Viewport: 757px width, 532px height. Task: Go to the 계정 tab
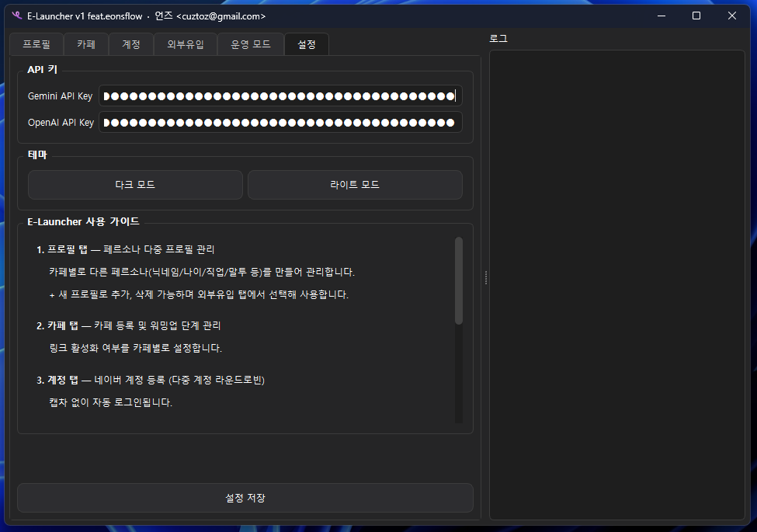pos(131,44)
